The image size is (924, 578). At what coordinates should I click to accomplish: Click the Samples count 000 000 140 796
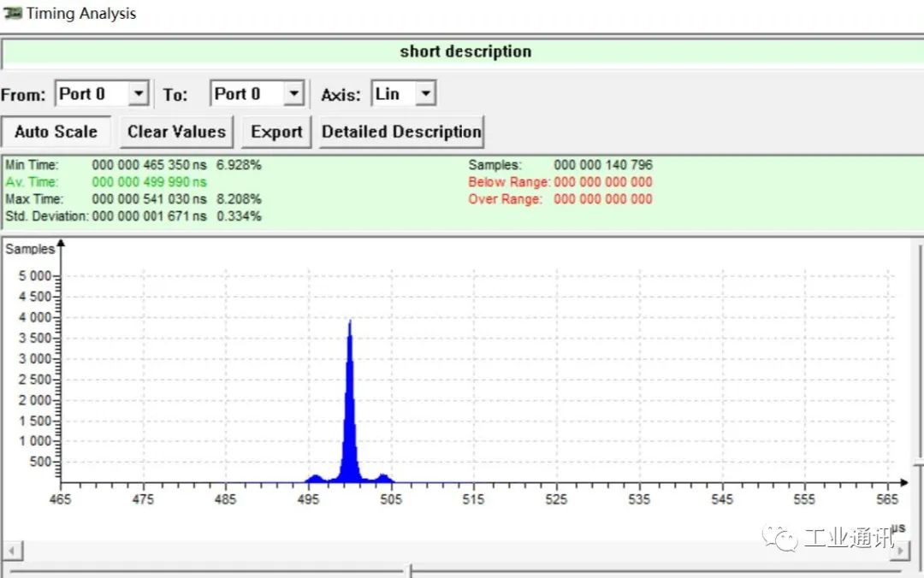coord(603,165)
